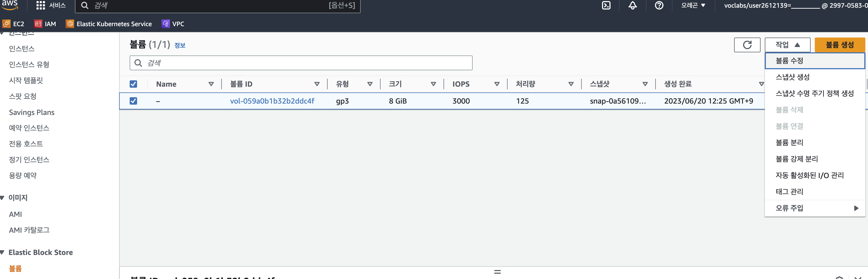Click the magnifier icon in volume search
868x279 pixels.
coord(138,63)
